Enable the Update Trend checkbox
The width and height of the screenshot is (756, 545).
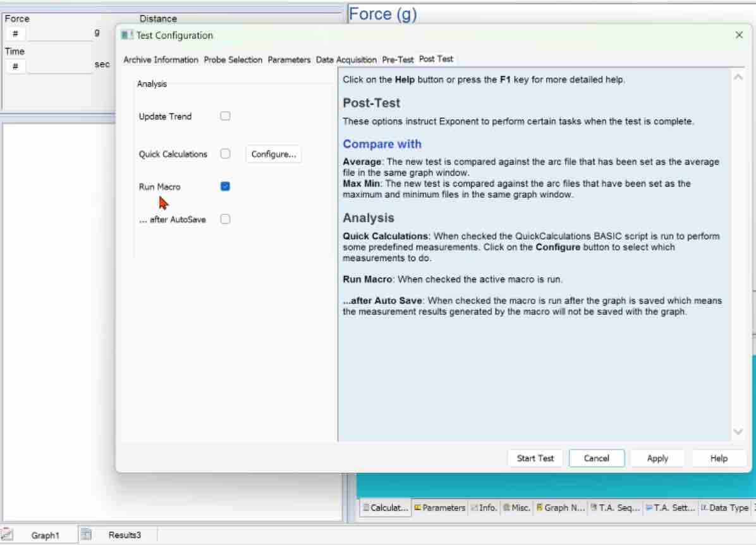[225, 116]
